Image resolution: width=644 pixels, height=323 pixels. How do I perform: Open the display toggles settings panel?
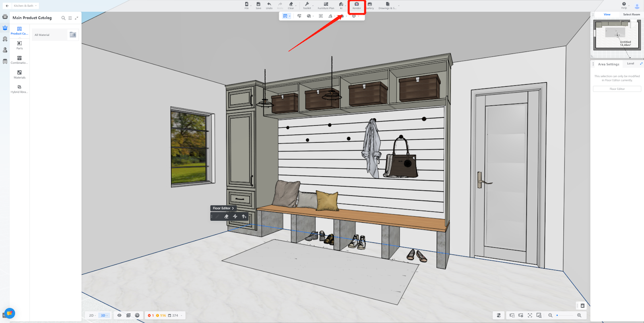point(499,315)
